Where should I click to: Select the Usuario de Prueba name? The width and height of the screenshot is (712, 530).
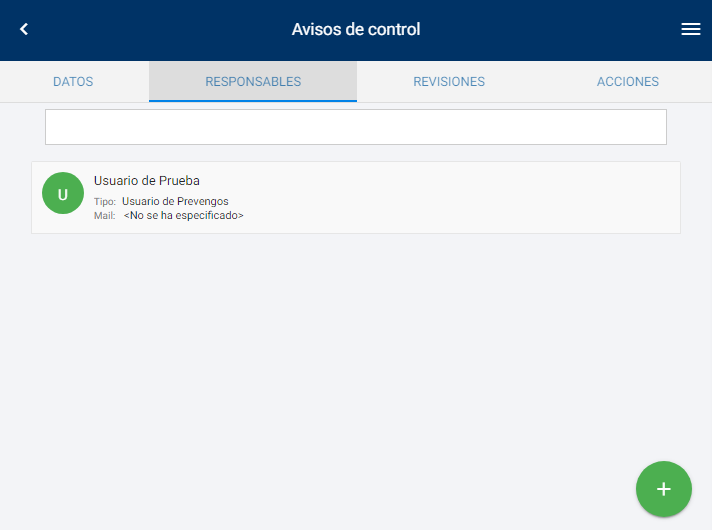pos(147,181)
